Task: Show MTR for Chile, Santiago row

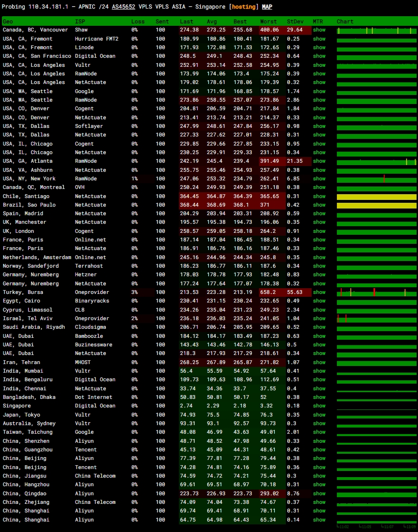Action: 319,196
